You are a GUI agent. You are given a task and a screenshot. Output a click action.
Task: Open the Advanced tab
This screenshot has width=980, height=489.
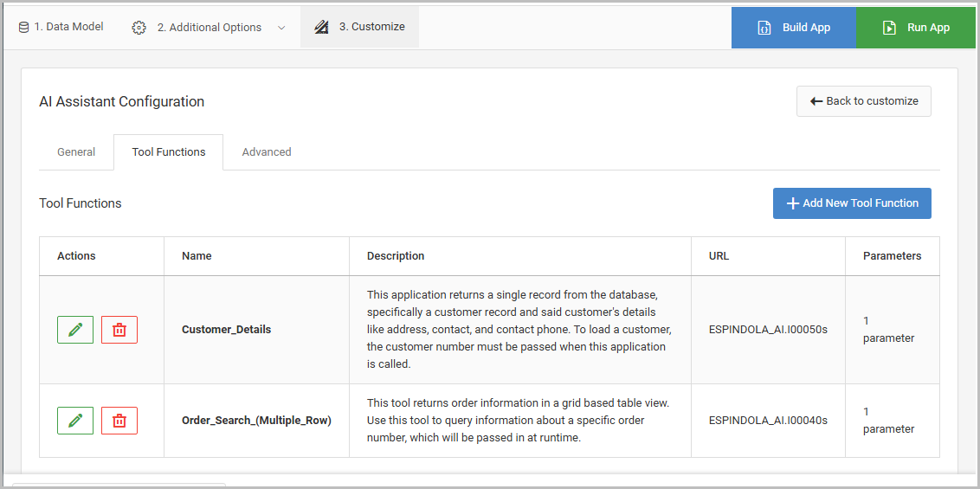[267, 152]
